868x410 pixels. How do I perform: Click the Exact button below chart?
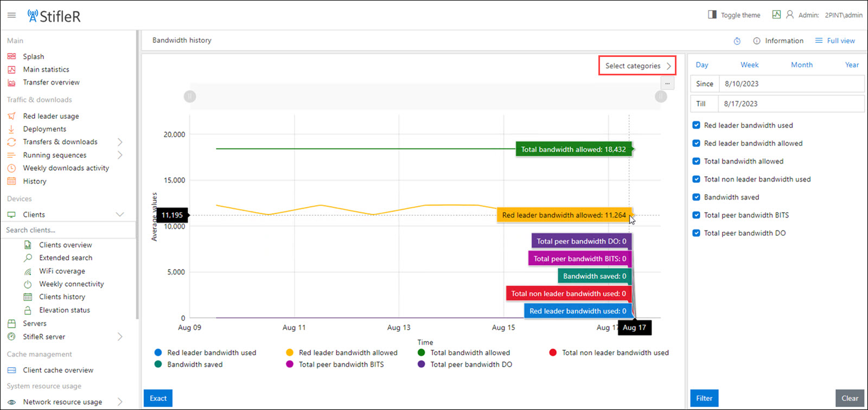(158, 398)
